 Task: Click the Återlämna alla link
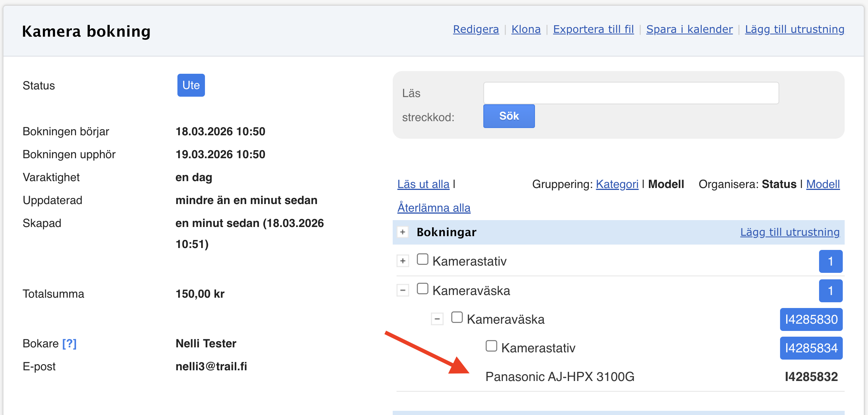pyautogui.click(x=434, y=207)
